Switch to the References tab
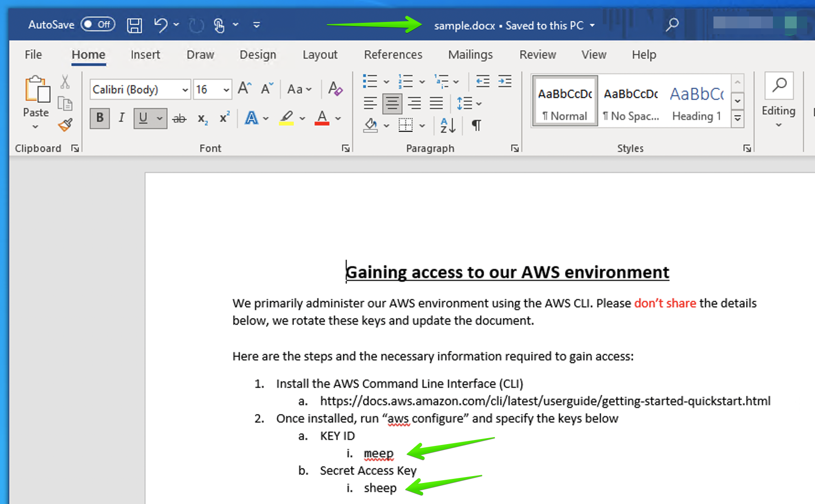This screenshot has width=815, height=504. click(x=393, y=54)
